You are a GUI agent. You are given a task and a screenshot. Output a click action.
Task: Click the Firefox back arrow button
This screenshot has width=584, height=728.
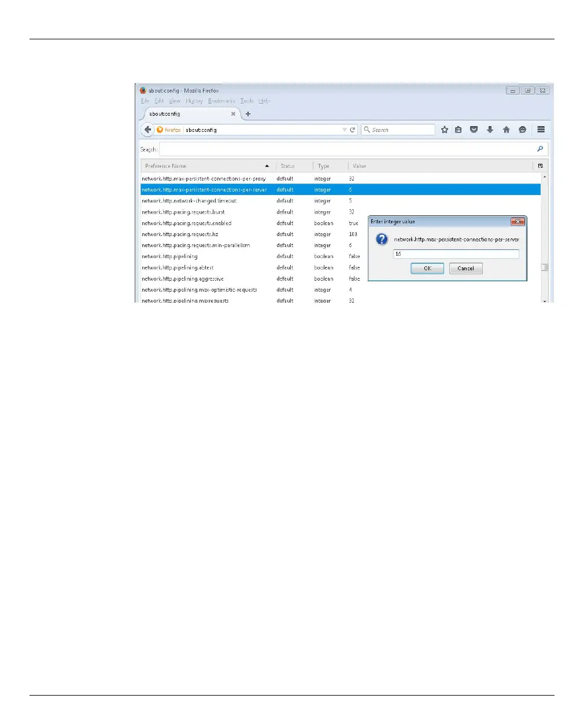click(x=147, y=130)
